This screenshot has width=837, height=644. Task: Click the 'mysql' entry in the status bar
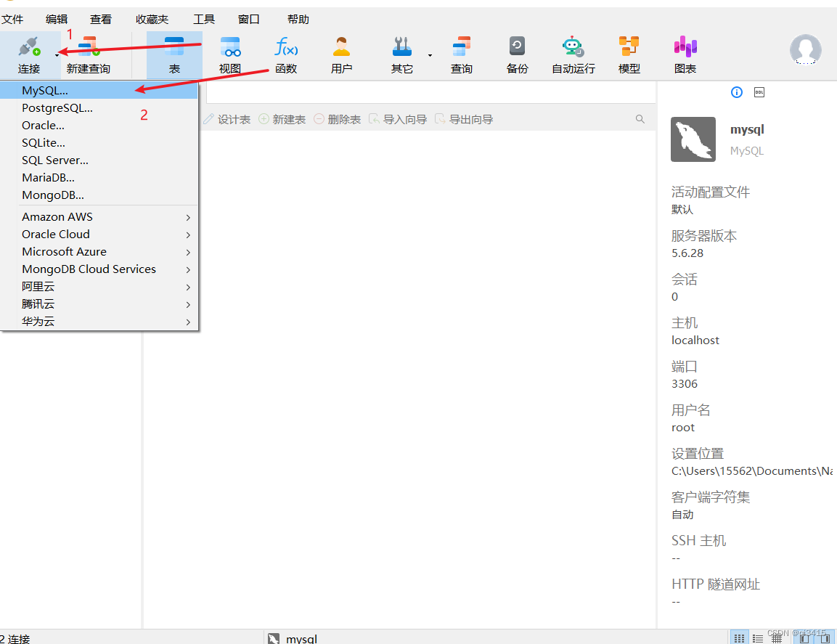[x=293, y=639]
